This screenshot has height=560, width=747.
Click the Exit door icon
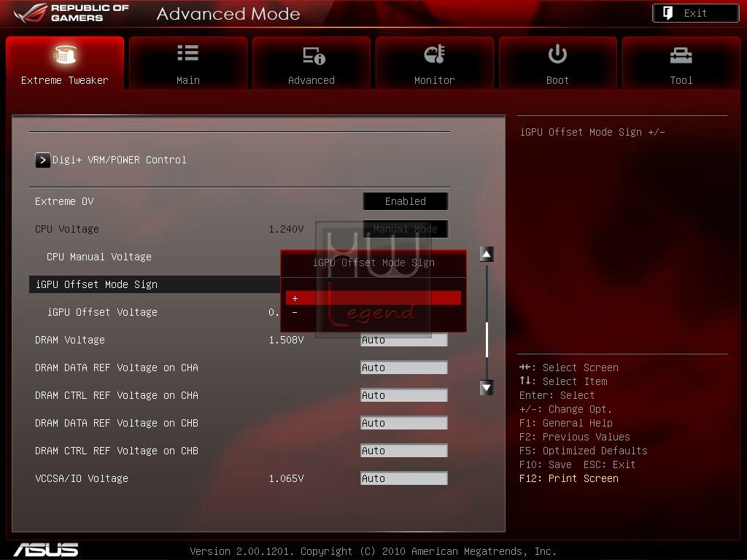(667, 13)
